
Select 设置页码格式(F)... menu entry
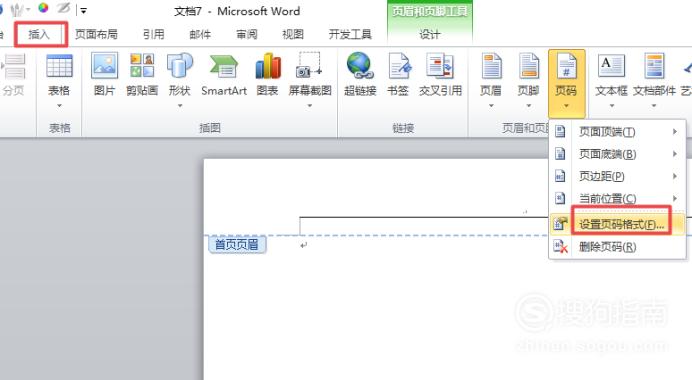[617, 224]
